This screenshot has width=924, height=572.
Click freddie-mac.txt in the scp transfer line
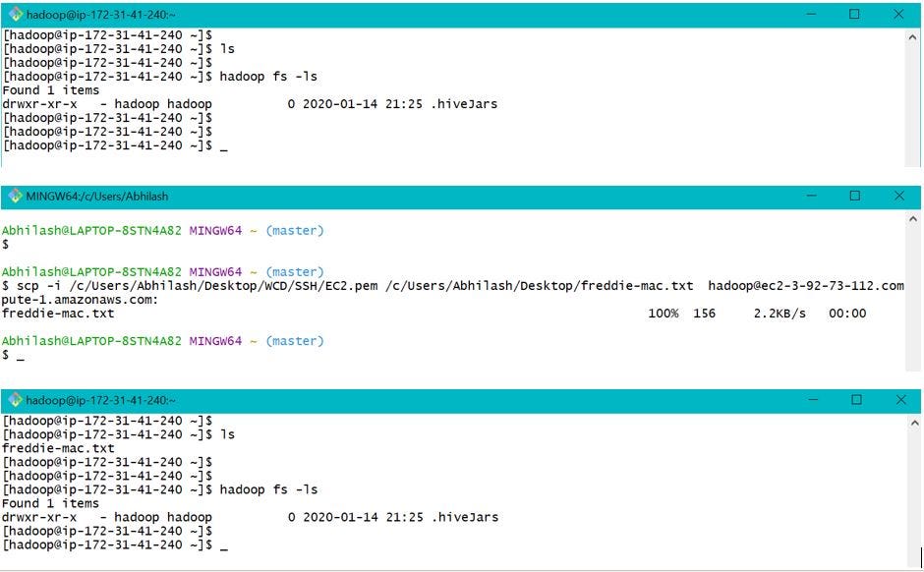pos(58,314)
